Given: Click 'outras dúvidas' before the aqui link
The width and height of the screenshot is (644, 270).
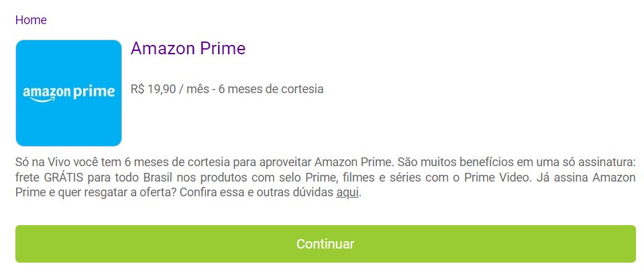Looking at the screenshot, I should tap(295, 193).
